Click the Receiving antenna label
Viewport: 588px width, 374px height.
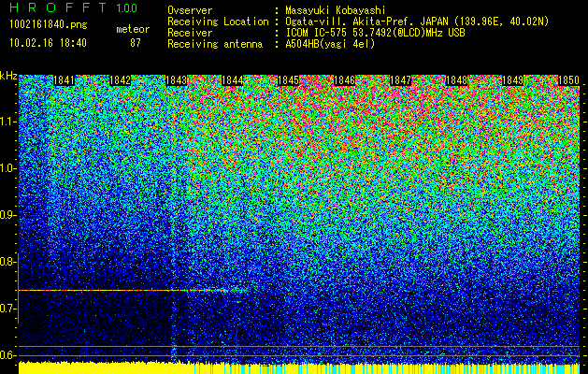pyautogui.click(x=215, y=44)
